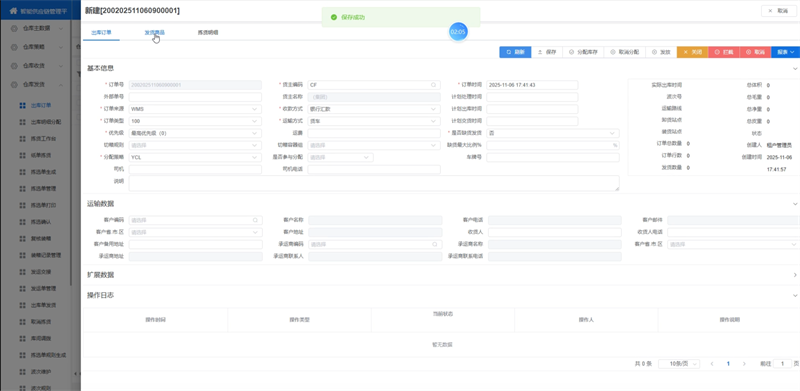Click the 仓库主数据 menu circle icon

(x=14, y=29)
